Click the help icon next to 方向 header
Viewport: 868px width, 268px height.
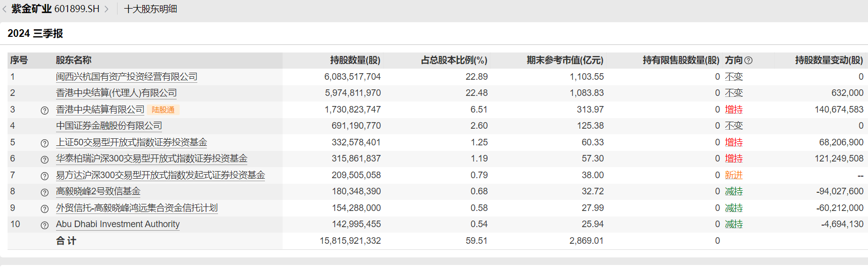[x=748, y=61]
